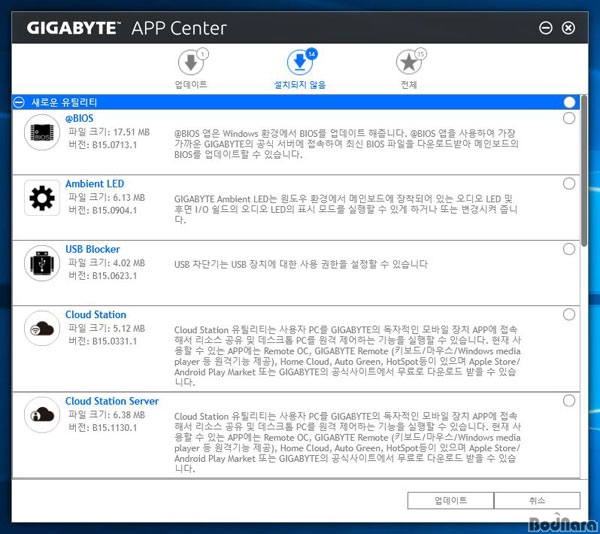Open the Ambient LED title link
This screenshot has width=600, height=534.
coord(95,184)
